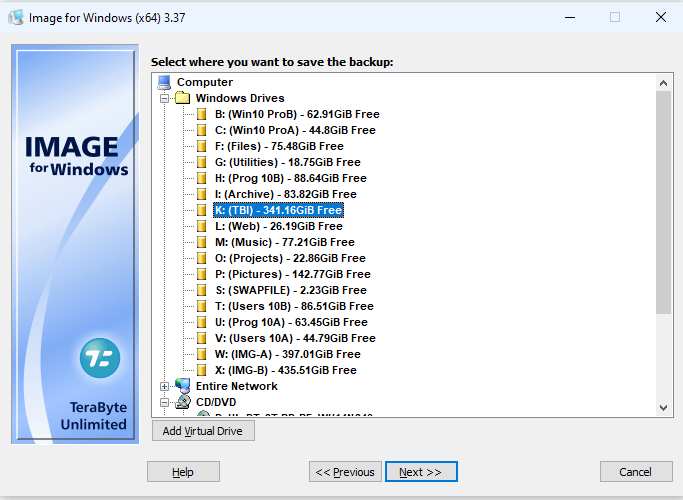
Task: Select L: (Web) - 26.19GiB Free
Action: pyautogui.click(x=278, y=226)
